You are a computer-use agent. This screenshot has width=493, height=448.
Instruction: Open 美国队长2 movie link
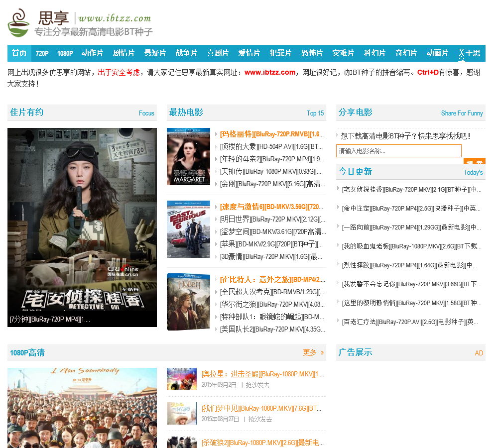(x=272, y=329)
